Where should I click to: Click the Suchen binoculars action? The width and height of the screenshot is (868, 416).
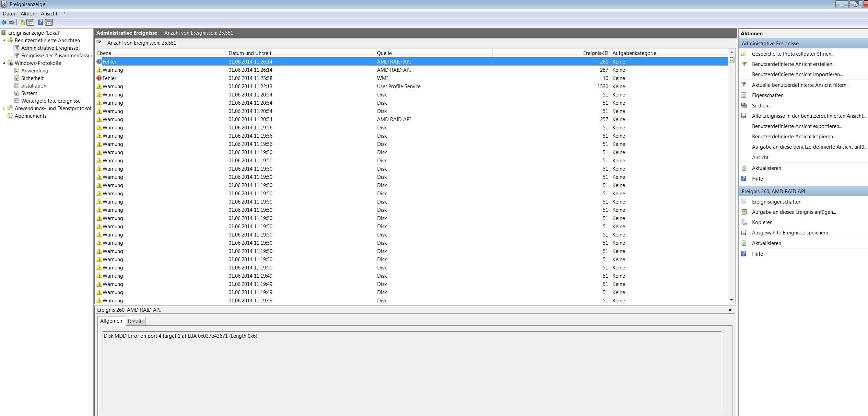pyautogui.click(x=761, y=106)
